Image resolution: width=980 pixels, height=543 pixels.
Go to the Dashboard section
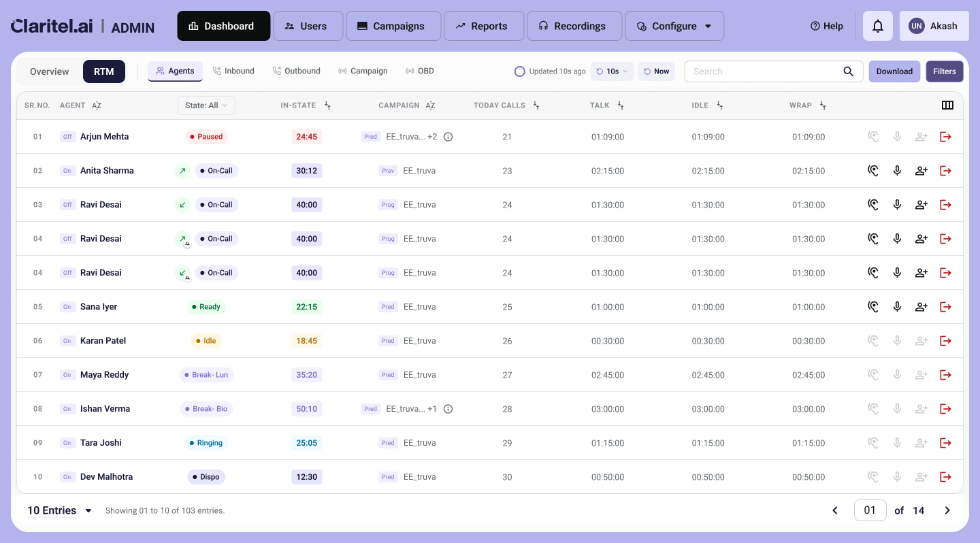224,26
